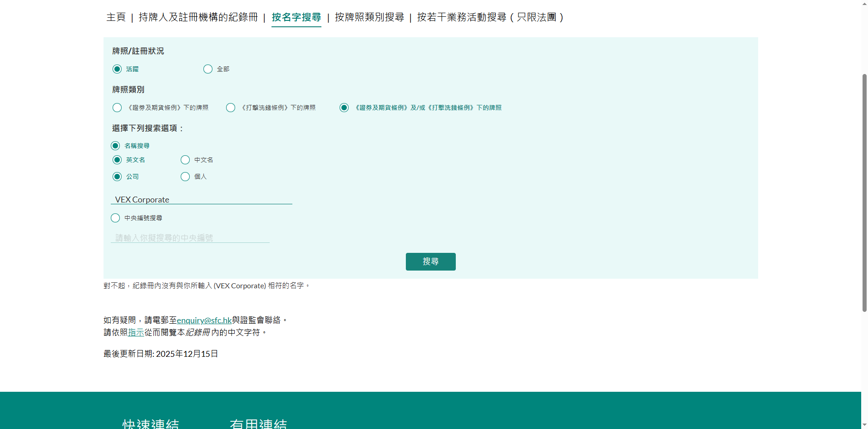Go to the 主頁 home tab

(x=116, y=17)
